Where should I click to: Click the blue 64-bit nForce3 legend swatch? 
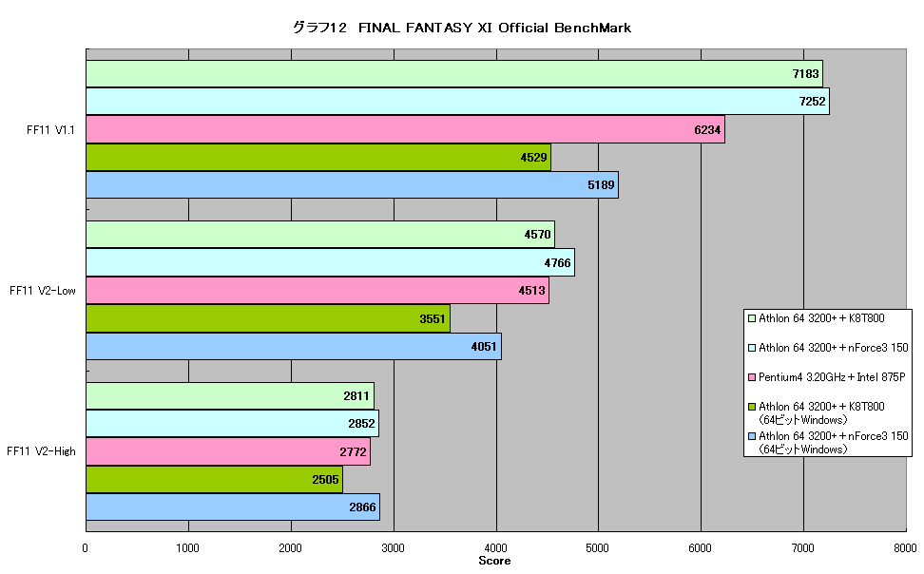(751, 437)
